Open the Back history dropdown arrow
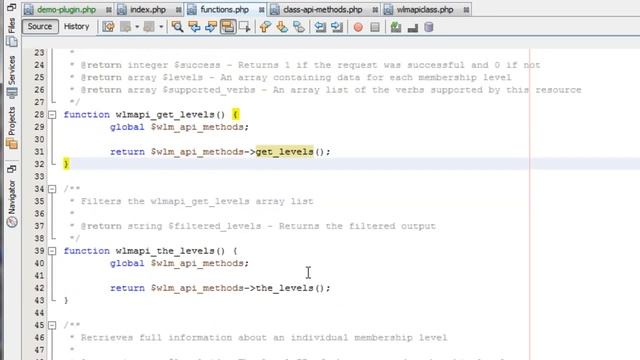640x360 pixels. pos(137,27)
